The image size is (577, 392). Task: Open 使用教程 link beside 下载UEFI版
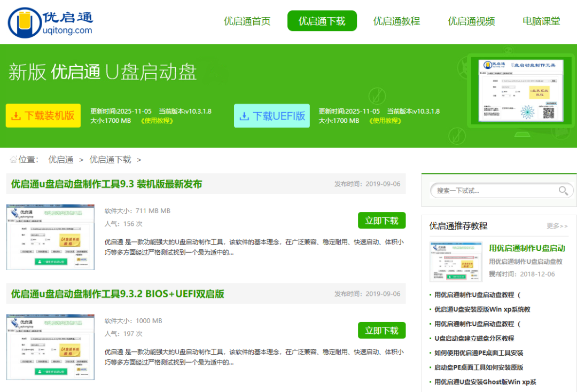(x=385, y=121)
